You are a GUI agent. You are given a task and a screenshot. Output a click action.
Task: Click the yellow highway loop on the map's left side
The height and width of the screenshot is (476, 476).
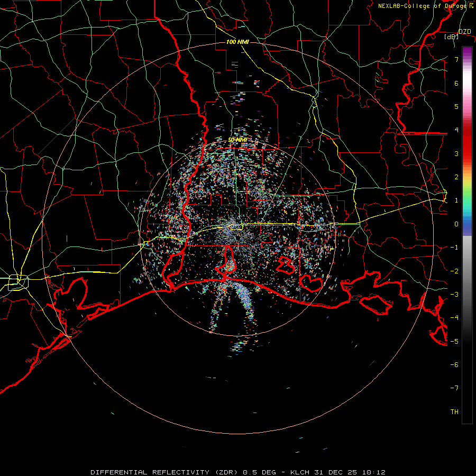point(18,282)
